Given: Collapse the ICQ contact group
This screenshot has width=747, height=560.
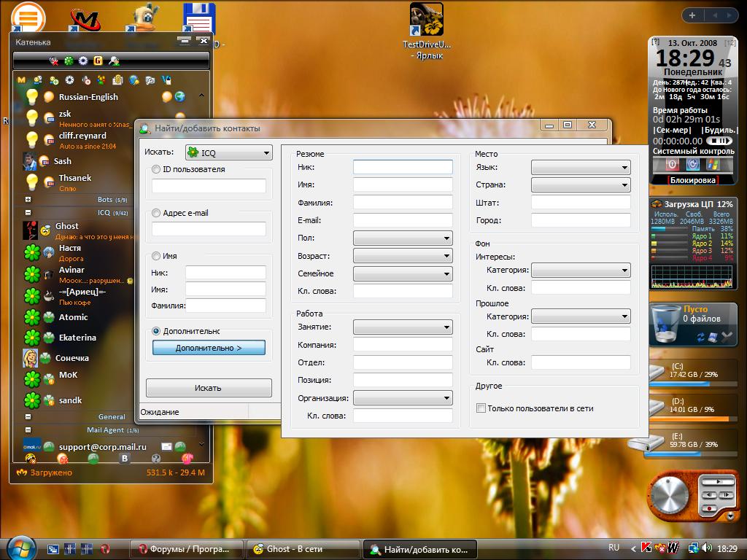Looking at the screenshot, I should point(28,213).
